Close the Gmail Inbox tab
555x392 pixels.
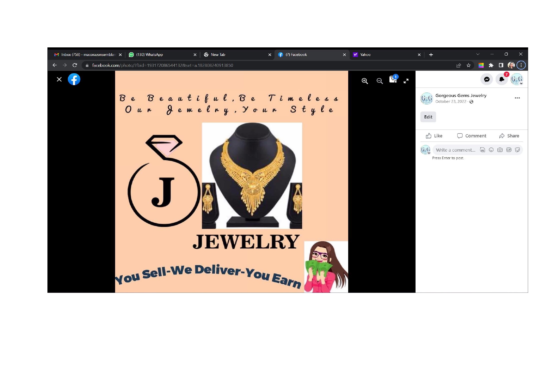tap(120, 55)
